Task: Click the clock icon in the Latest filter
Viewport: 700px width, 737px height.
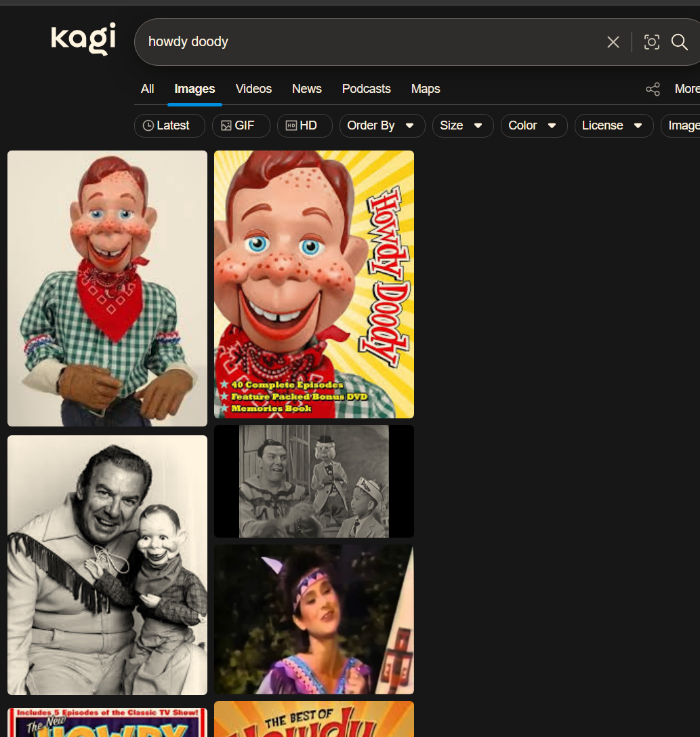Action: 148,125
